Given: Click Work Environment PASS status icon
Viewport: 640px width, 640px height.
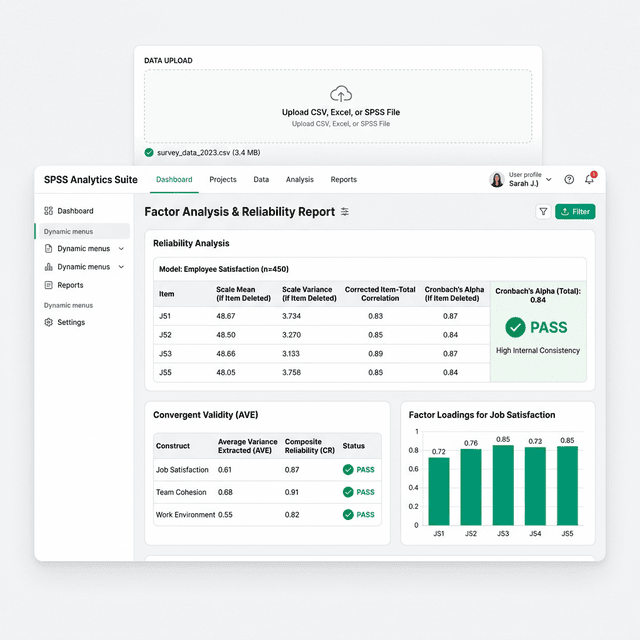Looking at the screenshot, I should pos(348,515).
